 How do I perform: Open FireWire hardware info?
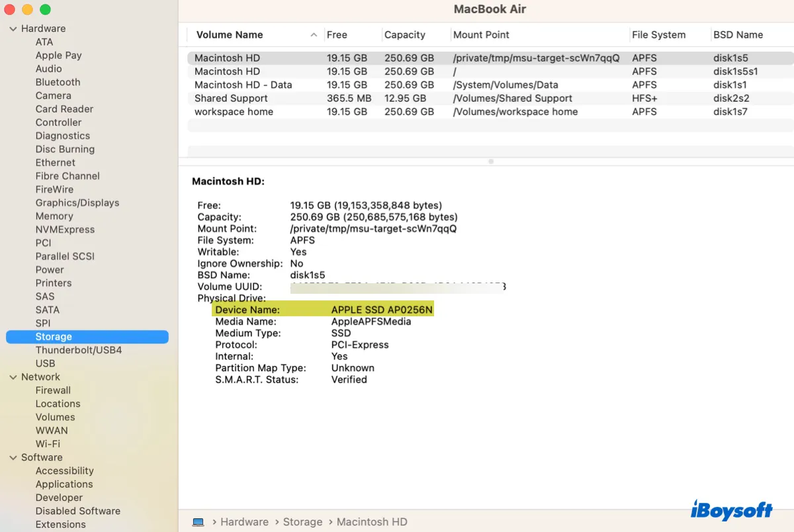click(x=55, y=189)
